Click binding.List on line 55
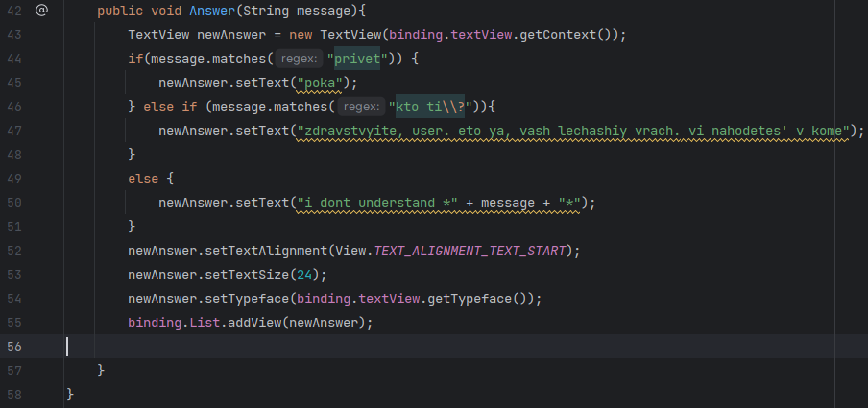This screenshot has height=408, width=868. (174, 323)
